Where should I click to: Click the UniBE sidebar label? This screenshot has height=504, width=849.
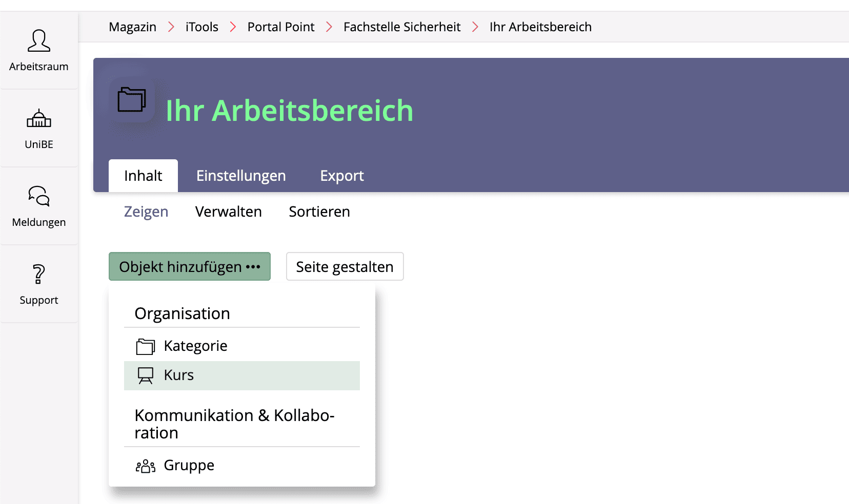(x=39, y=144)
